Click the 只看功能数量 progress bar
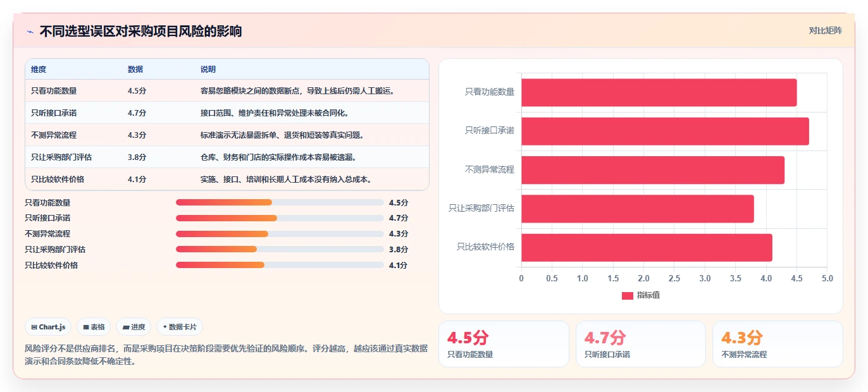 pyautogui.click(x=280, y=202)
